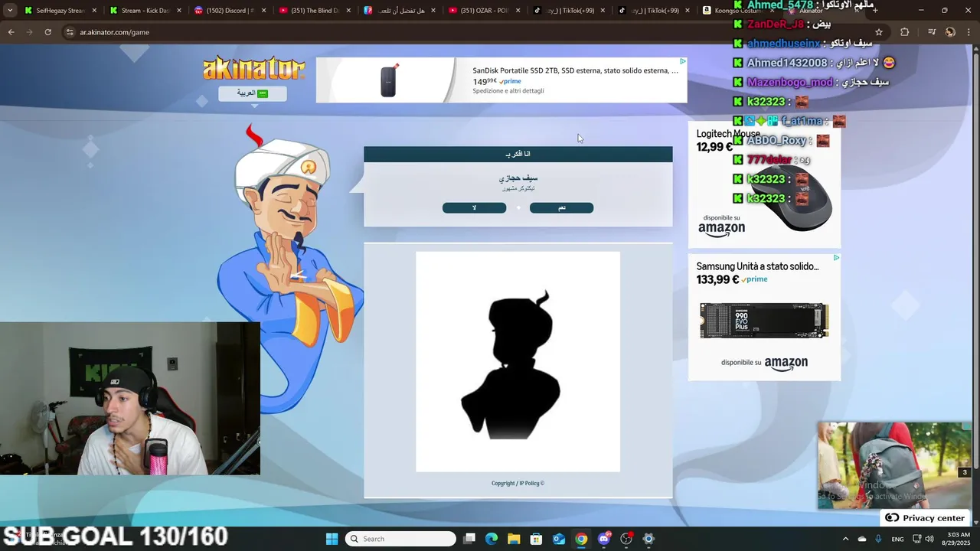The height and width of the screenshot is (551, 980).
Task: Click the black silhouette character image
Action: [518, 361]
